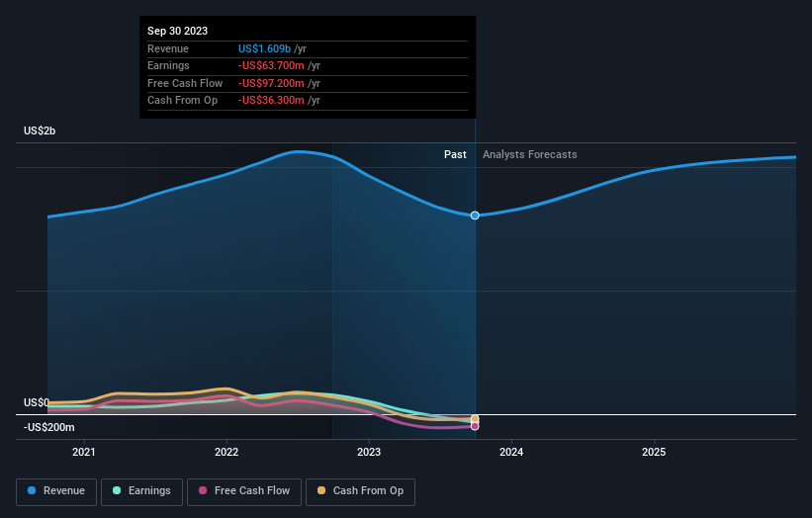Click the Cash From Op label in tooltip

[182, 101]
